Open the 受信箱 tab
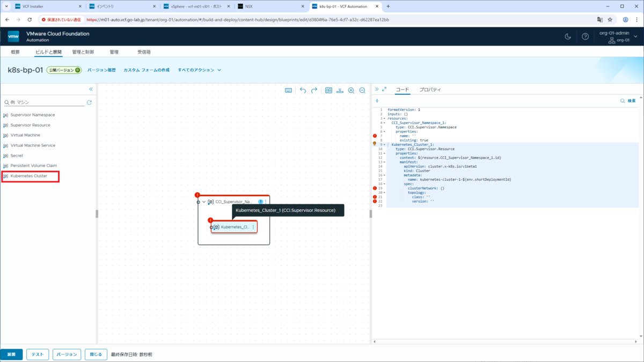Viewport: 644px width, 362px height. (144, 52)
